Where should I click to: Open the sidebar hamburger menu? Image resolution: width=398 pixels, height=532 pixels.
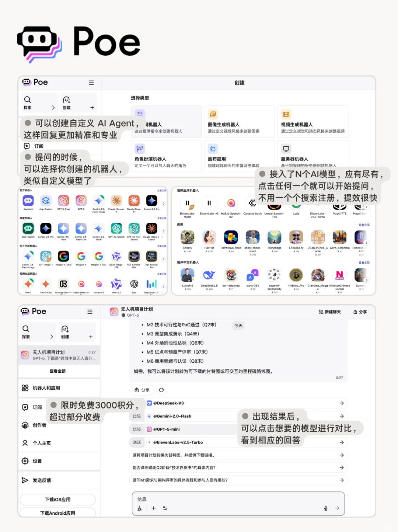pyautogui.click(x=90, y=312)
